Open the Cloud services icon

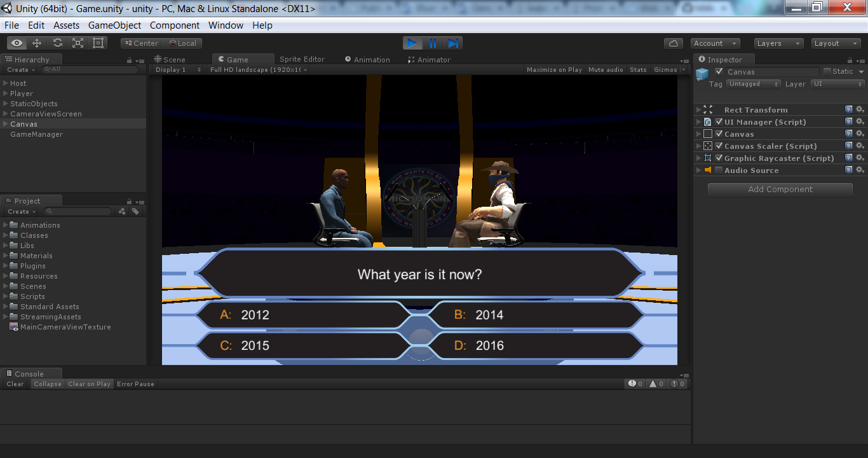click(x=674, y=43)
